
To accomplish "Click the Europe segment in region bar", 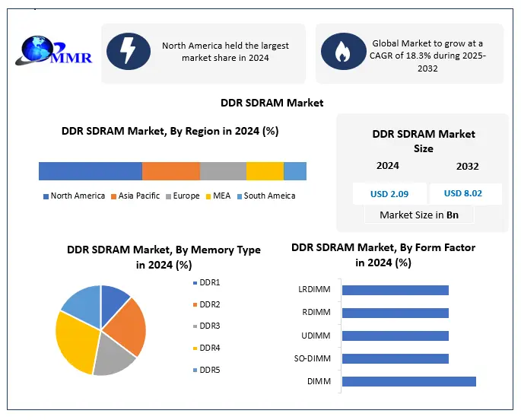I will [x=223, y=171].
